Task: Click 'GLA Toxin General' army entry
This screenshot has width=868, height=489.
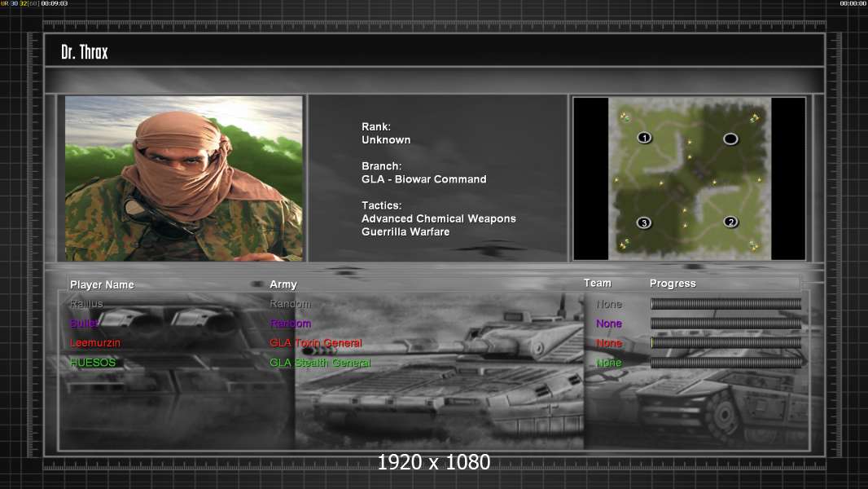Action: click(316, 343)
